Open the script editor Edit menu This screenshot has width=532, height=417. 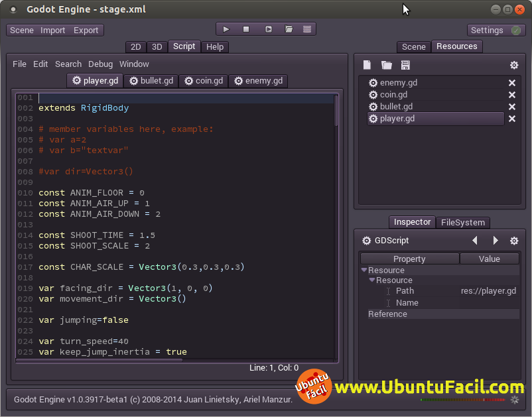(40, 64)
